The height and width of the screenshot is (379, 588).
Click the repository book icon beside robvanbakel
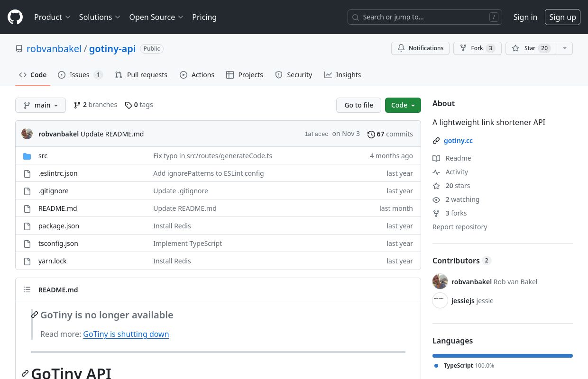point(19,49)
